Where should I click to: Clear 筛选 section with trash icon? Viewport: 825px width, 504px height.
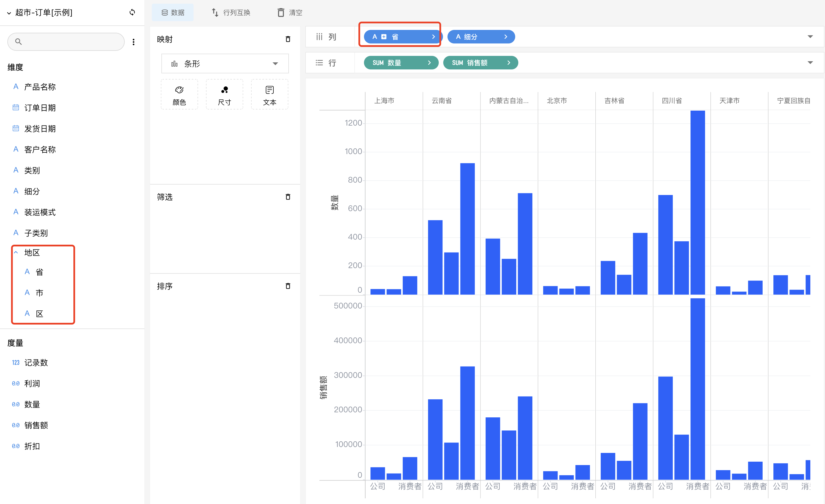(x=288, y=197)
